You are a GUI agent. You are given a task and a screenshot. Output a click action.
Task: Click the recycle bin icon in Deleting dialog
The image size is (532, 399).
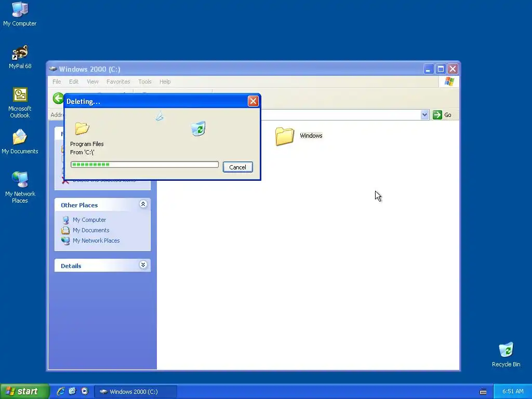pos(198,129)
